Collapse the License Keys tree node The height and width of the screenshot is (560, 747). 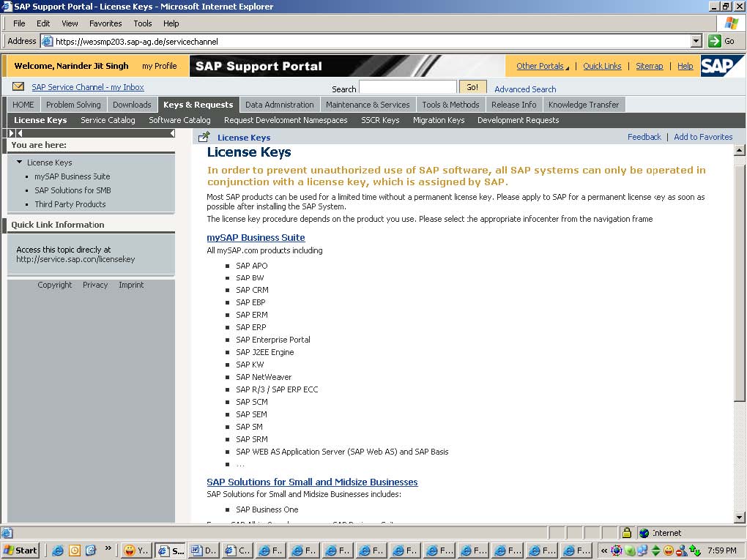pyautogui.click(x=20, y=162)
